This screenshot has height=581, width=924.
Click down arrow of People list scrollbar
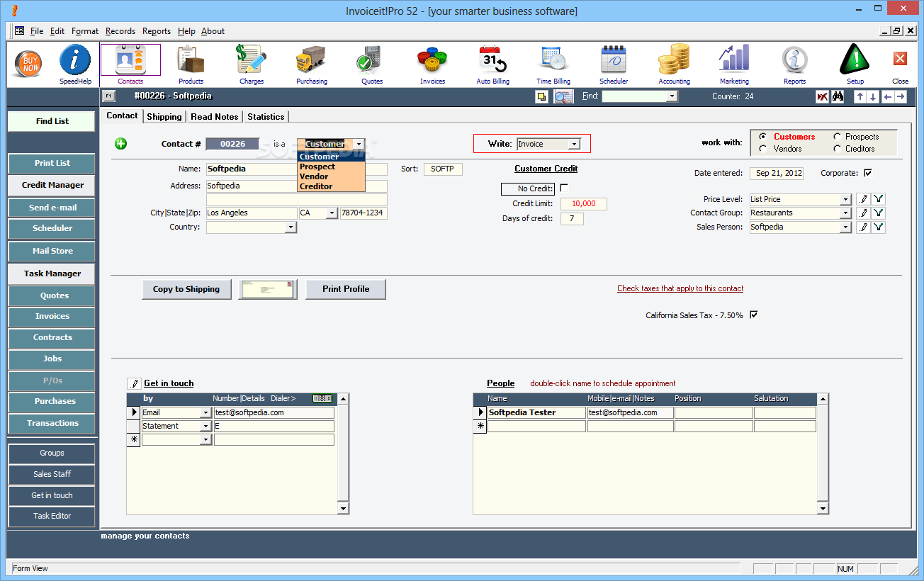823,509
